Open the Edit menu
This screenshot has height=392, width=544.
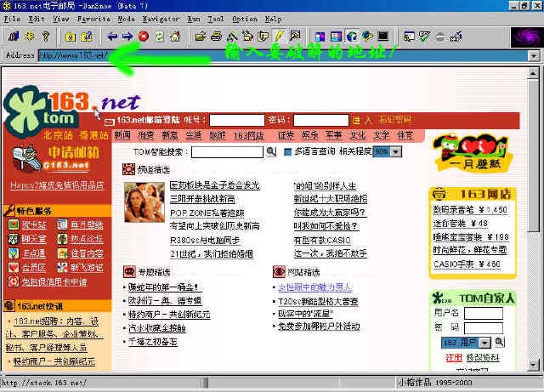tap(36, 19)
